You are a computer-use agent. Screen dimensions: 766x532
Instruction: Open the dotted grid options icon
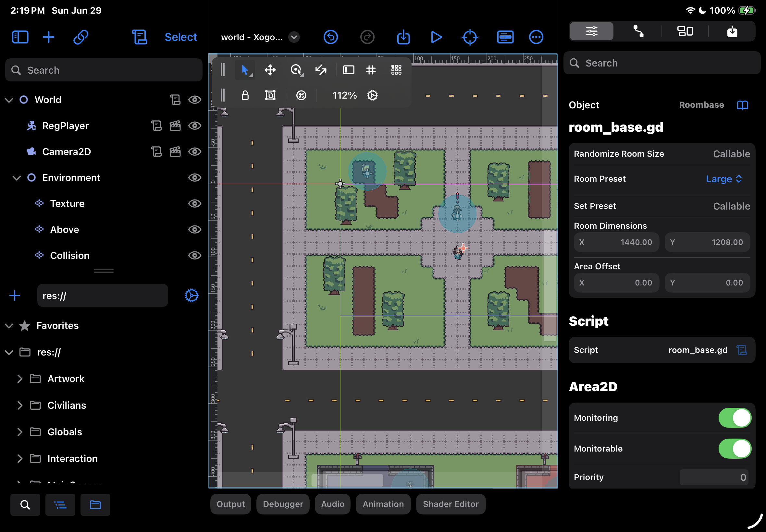(x=396, y=70)
